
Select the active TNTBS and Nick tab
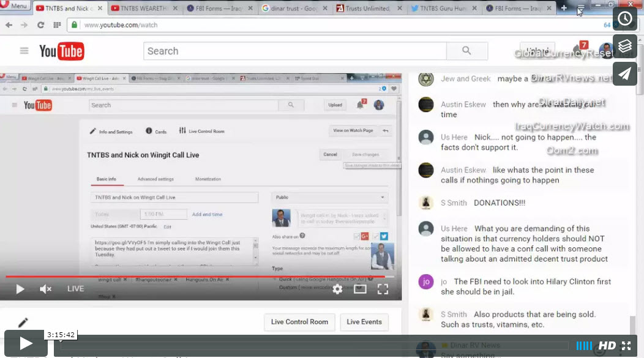(x=69, y=8)
